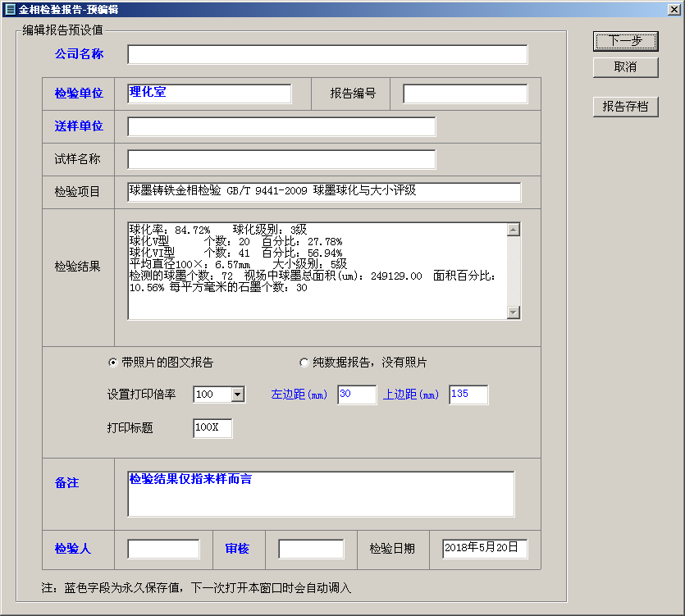Screen dimensions: 685x616
Task: Open the 设置打印倍率 dropdown
Action: click(x=237, y=395)
